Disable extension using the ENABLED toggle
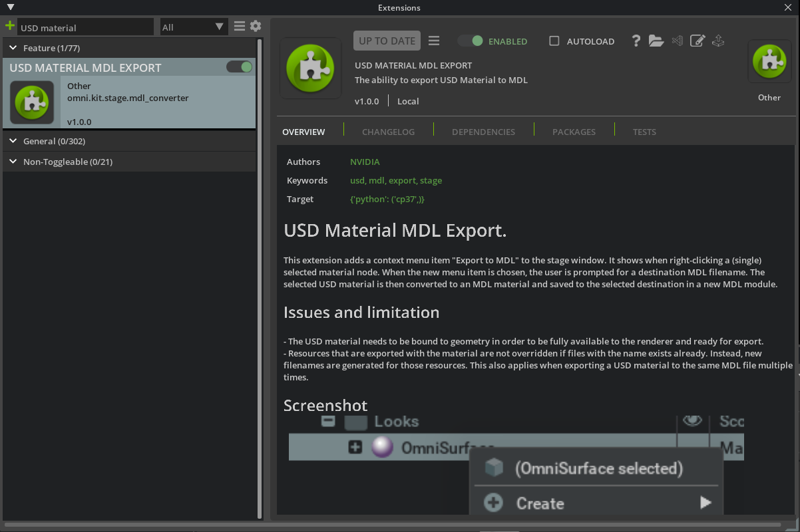This screenshot has height=532, width=800. (470, 41)
